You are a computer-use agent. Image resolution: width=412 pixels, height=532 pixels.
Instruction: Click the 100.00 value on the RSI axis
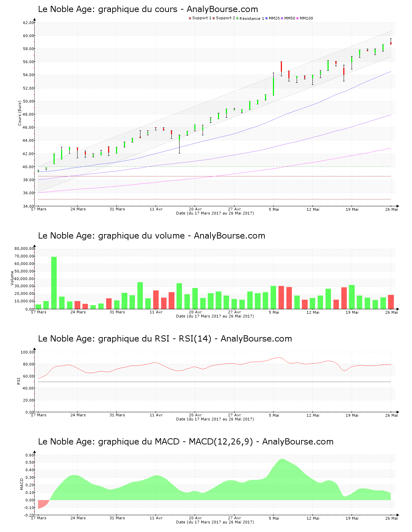(27, 352)
